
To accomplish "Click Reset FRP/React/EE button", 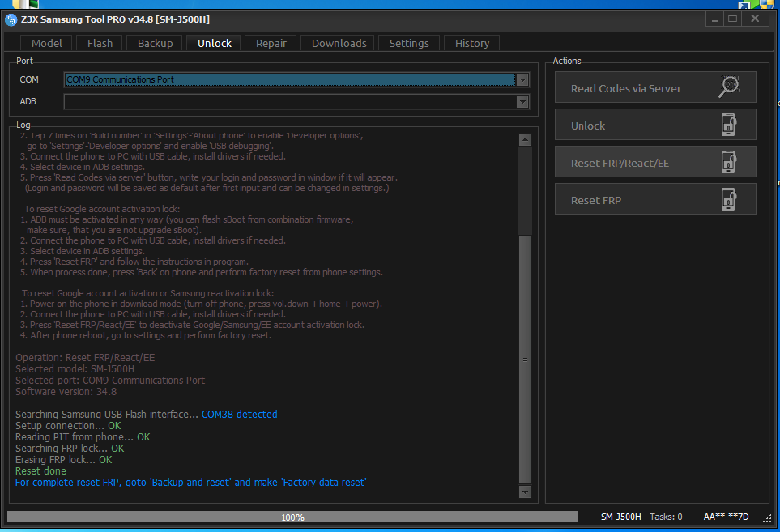I will coord(655,162).
